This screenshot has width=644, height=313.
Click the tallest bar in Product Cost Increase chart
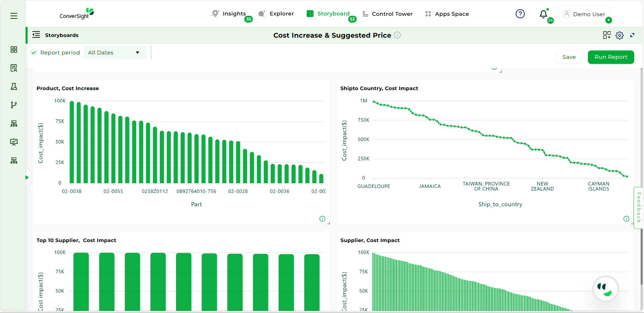tap(72, 142)
